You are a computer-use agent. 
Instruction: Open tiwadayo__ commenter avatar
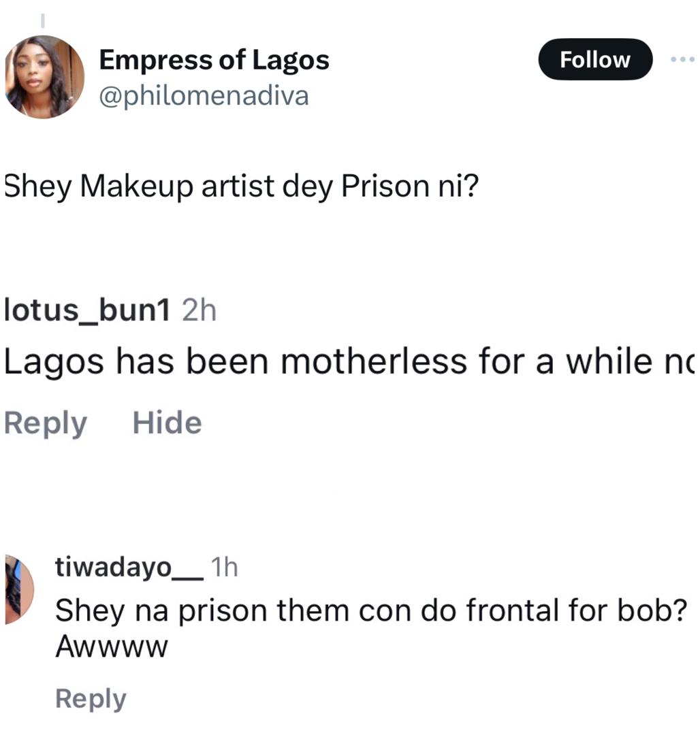19,589
